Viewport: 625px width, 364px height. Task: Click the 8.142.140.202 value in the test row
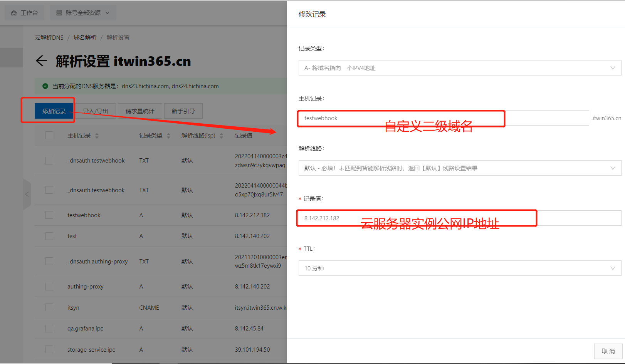pos(252,236)
